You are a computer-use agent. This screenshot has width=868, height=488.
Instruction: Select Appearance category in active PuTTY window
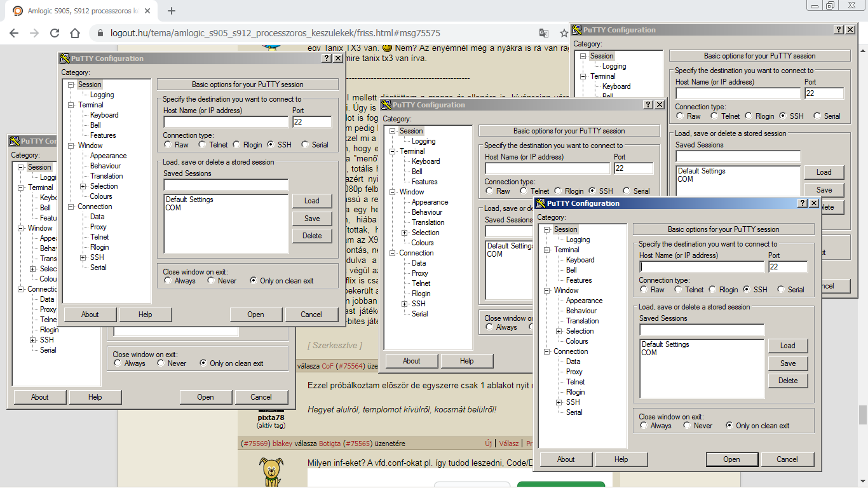click(x=584, y=301)
